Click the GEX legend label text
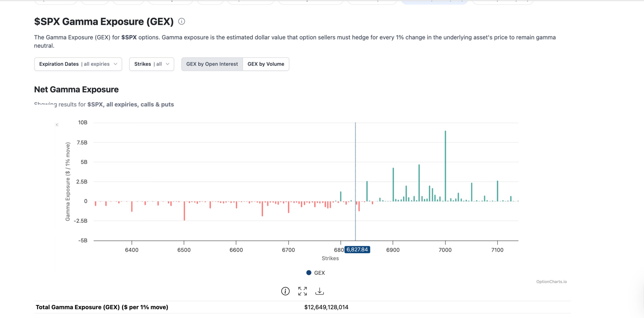Viewport: 644px width, 318px height. pyautogui.click(x=319, y=273)
